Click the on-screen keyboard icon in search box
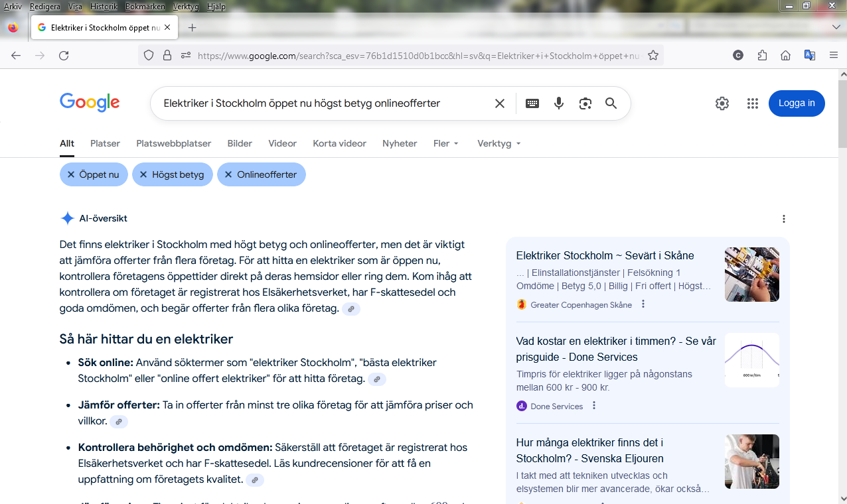This screenshot has height=504, width=847. click(532, 103)
